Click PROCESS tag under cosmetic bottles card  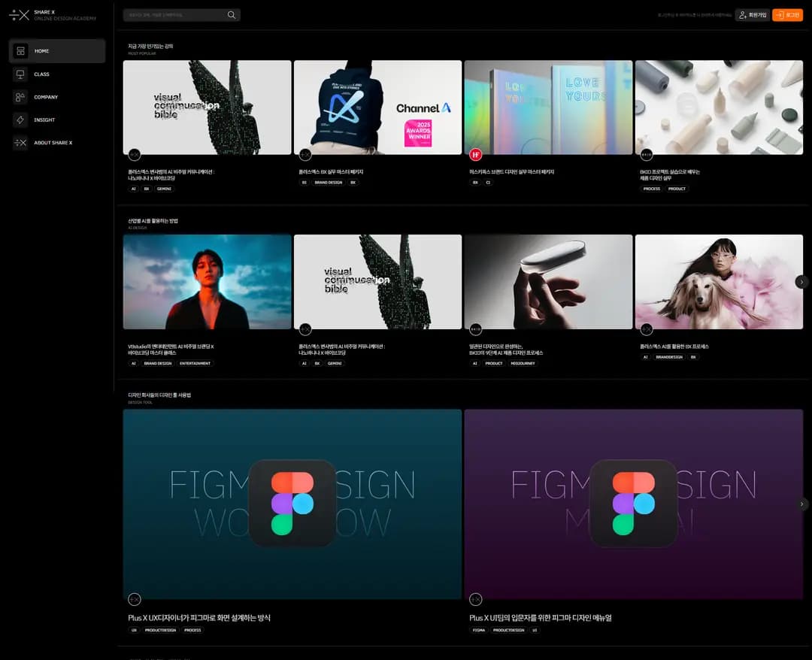651,189
